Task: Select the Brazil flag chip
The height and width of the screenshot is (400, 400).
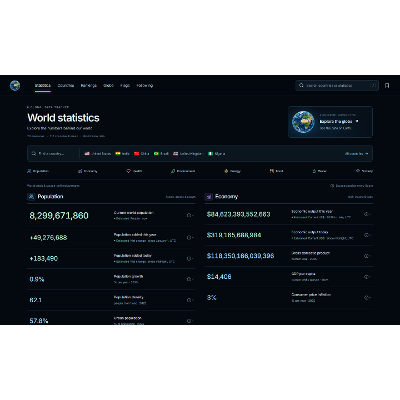Action: pyautogui.click(x=161, y=154)
